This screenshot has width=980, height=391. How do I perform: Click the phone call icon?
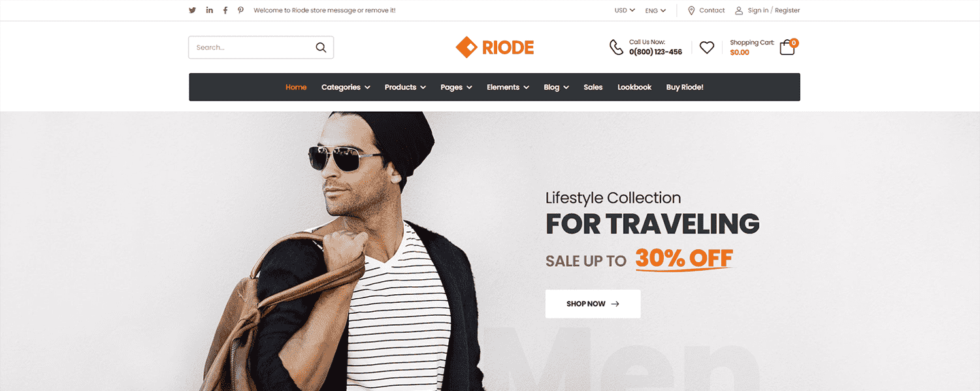[x=616, y=47]
